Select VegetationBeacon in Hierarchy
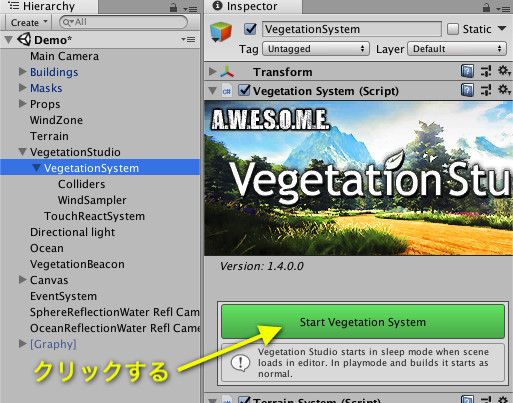 (x=77, y=264)
